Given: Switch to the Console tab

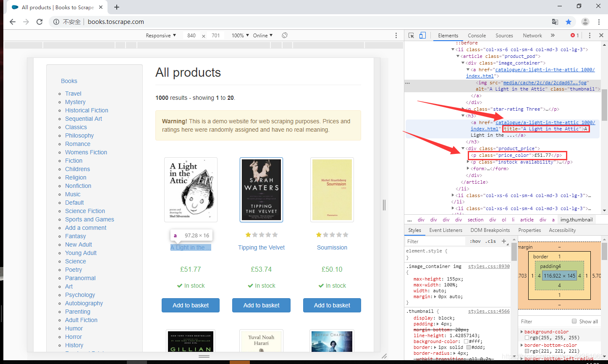Looking at the screenshot, I should (x=477, y=36).
